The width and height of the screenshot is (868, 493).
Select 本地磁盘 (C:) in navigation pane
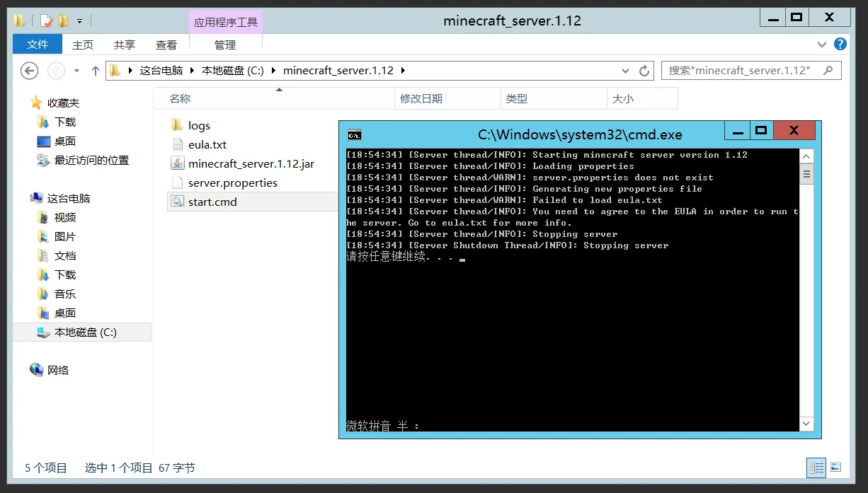(x=83, y=332)
